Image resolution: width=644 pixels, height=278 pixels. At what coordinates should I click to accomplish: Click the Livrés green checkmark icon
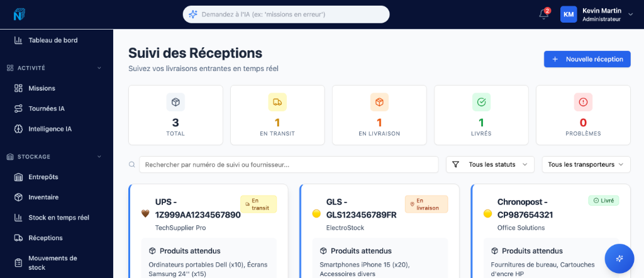[x=481, y=103]
